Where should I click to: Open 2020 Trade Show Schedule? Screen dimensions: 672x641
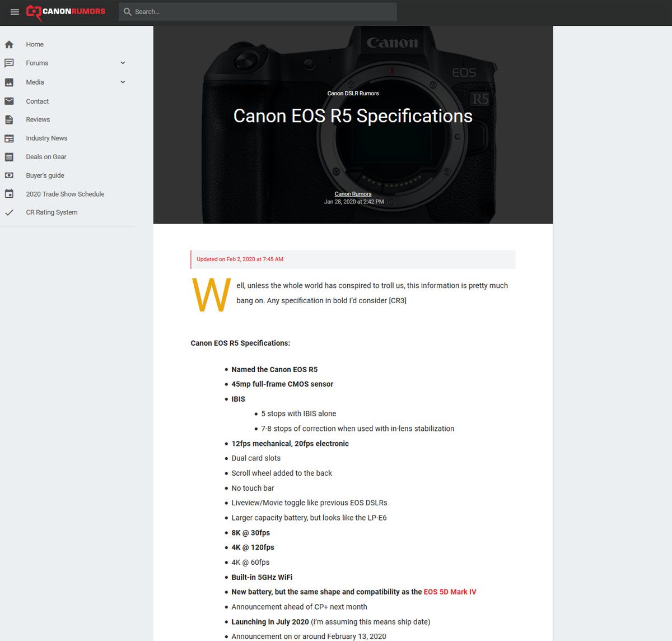[65, 194]
